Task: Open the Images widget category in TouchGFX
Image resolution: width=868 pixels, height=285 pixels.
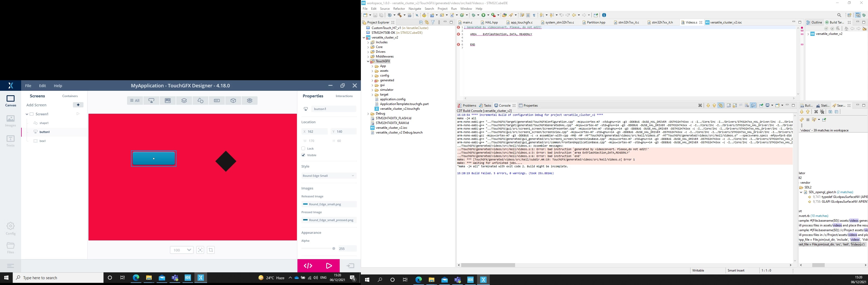Action: [x=168, y=100]
